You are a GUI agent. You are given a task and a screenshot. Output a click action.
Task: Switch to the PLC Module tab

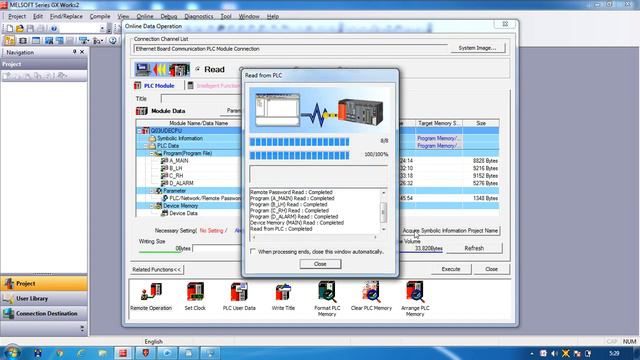click(154, 85)
